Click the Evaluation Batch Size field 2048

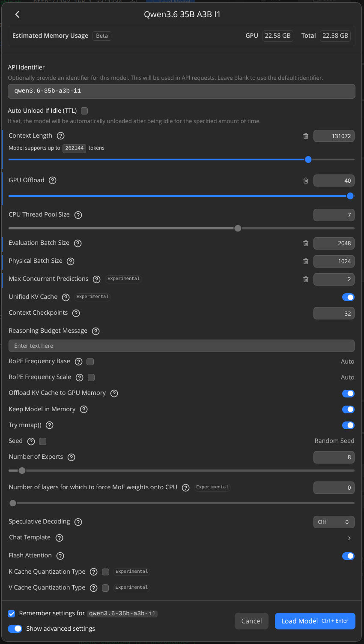click(x=334, y=243)
